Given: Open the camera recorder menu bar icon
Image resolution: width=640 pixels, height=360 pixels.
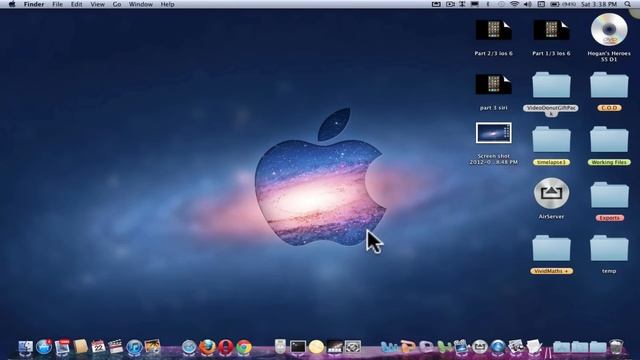Looking at the screenshot, I should [x=450, y=4].
